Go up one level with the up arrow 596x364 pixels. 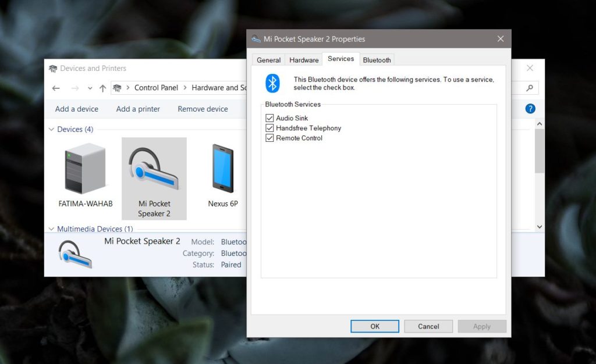(102, 88)
